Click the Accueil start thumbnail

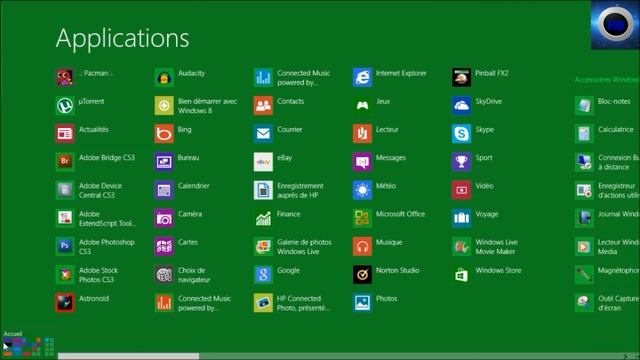coord(28,343)
